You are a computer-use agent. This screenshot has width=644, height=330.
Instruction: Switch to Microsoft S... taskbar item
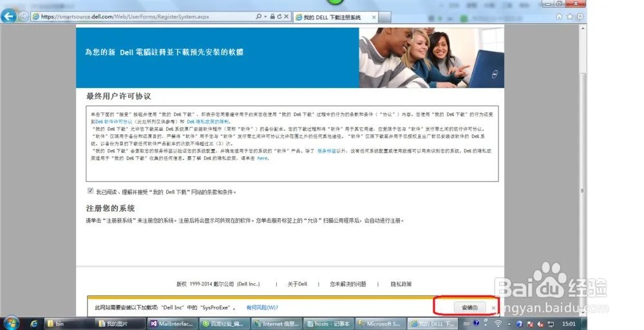(381, 324)
